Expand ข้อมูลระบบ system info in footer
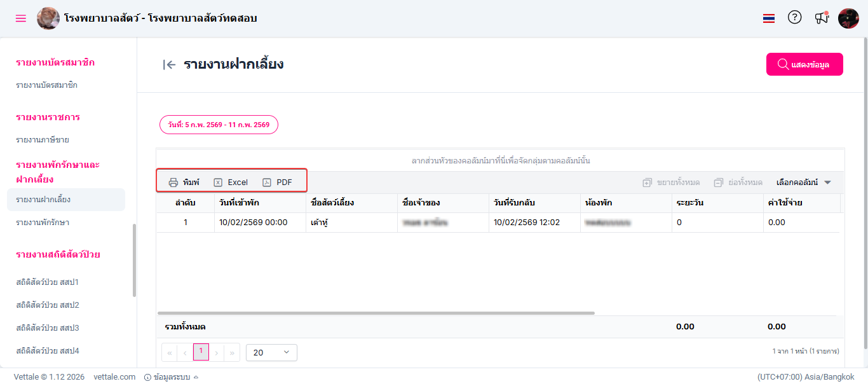 172,377
